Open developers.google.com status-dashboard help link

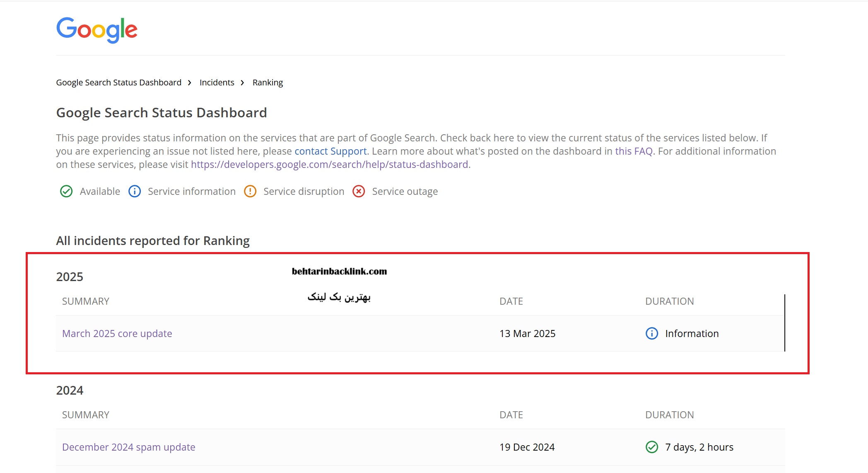[x=329, y=165]
